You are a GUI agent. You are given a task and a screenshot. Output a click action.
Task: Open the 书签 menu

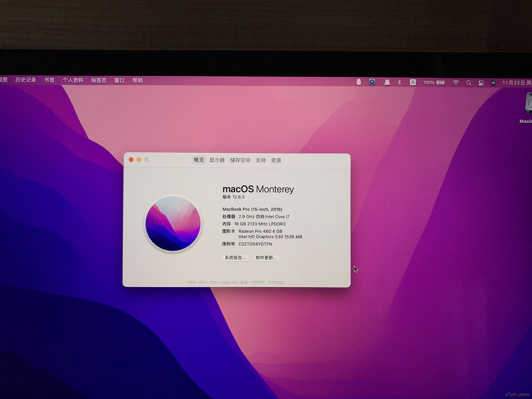pos(49,80)
